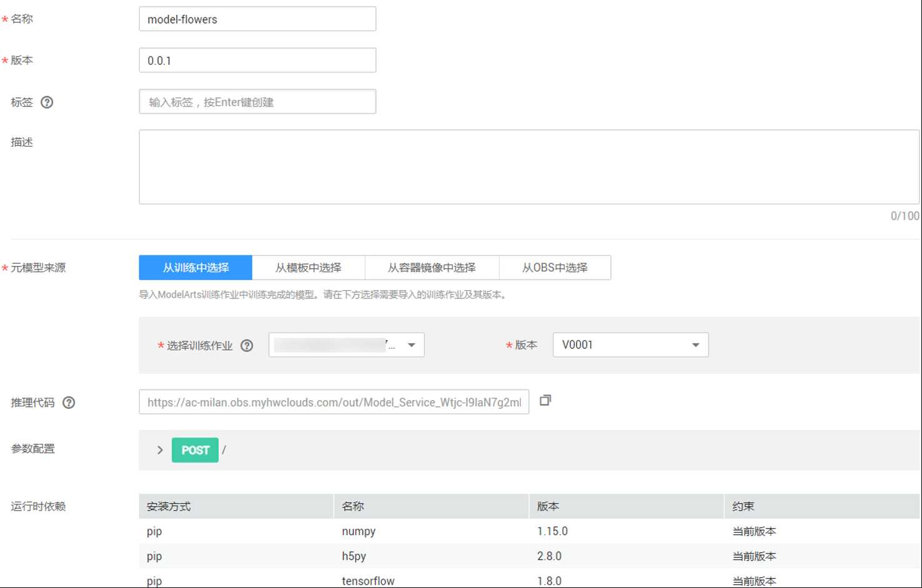922x588 pixels.
Task: Click the 约束 column header
Action: 822,506
